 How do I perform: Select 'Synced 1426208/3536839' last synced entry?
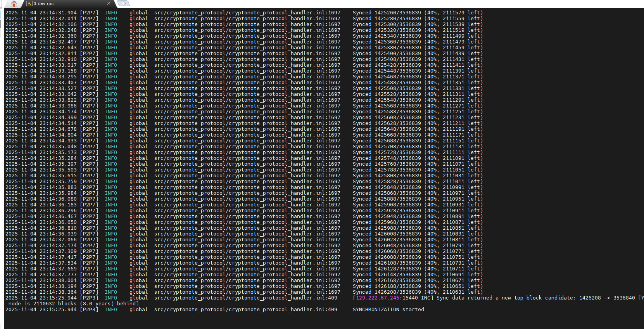tap(387, 292)
